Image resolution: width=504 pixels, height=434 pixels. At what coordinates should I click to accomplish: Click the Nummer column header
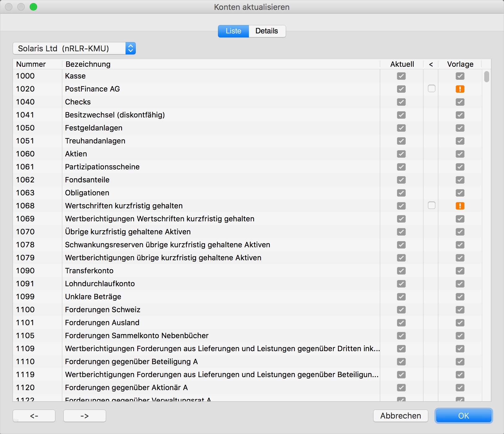tap(31, 64)
